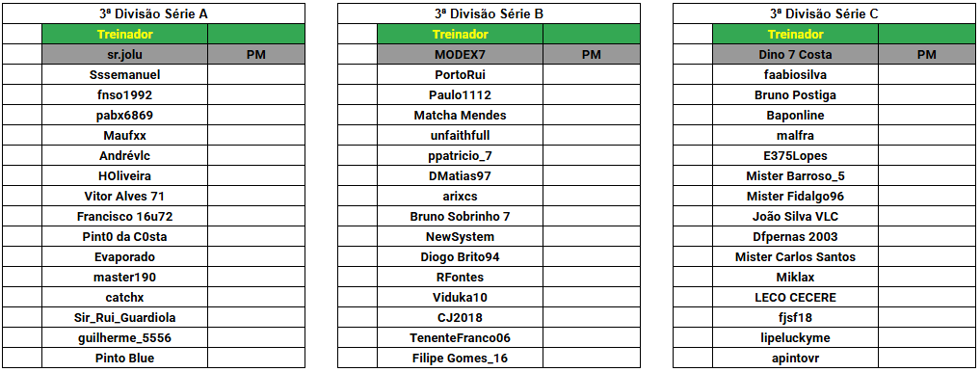Click the TenenteFranco06 cell
Viewport: 980px width, 372px height.
(x=460, y=337)
